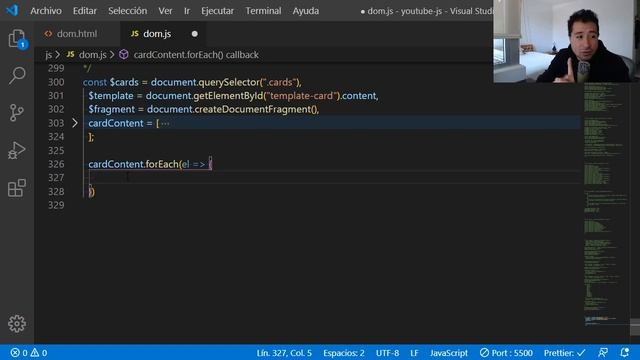Image resolution: width=640 pixels, height=360 pixels.
Task: Open the Source Control view icon
Action: pos(17,113)
